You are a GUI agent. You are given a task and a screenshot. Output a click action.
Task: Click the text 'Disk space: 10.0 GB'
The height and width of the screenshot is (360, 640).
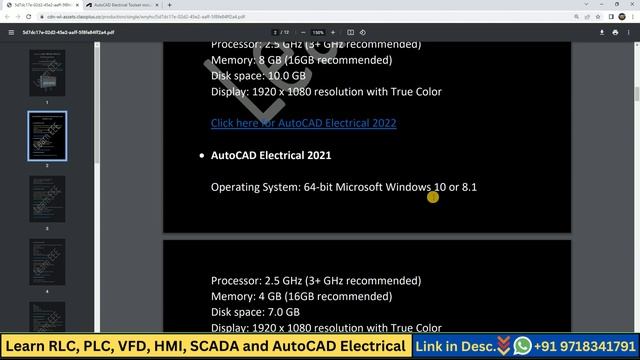coord(258,76)
